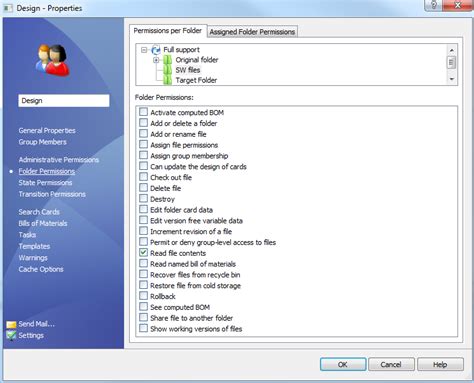Open Folder Permissions page link
474x383 pixels.
point(47,171)
